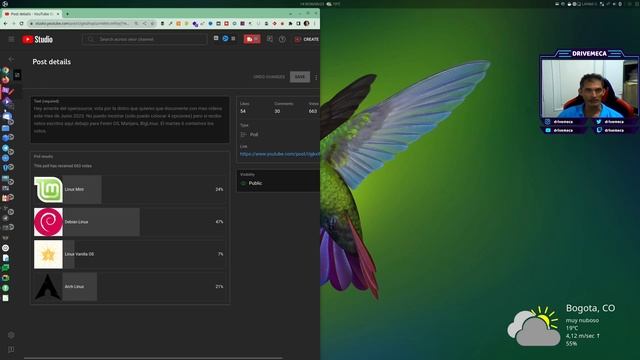Screen dimensions: 640x360
Task: Open the Chrome profile avatar
Action: 307,24
